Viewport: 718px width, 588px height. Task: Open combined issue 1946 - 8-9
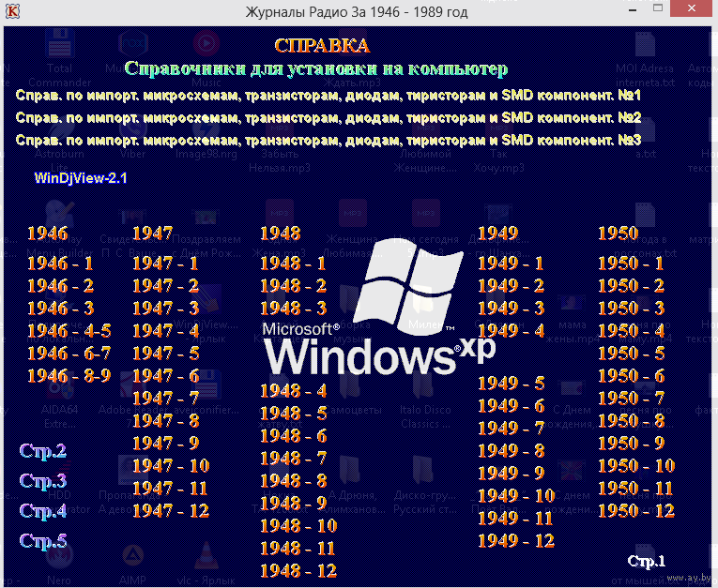69,376
